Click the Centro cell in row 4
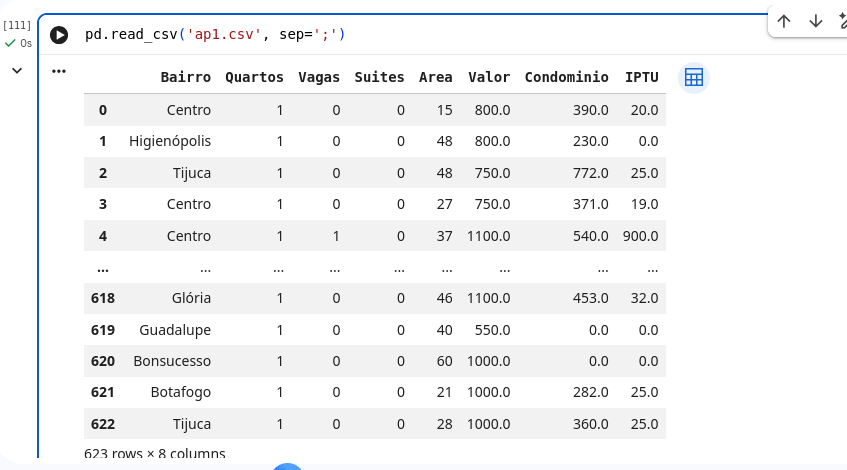 tap(189, 236)
